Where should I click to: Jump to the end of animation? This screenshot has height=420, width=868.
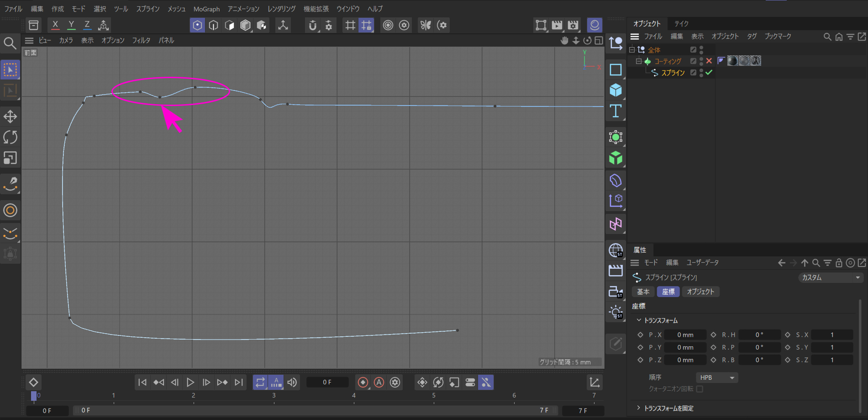[239, 382]
